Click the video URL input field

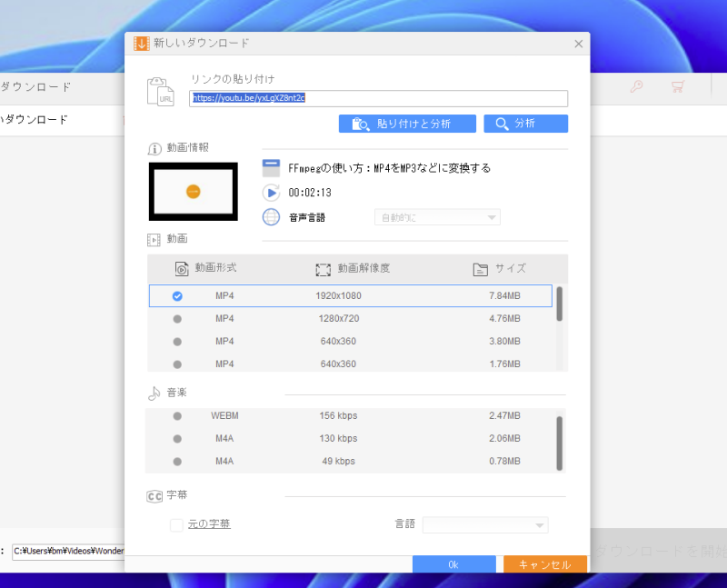pyautogui.click(x=378, y=98)
